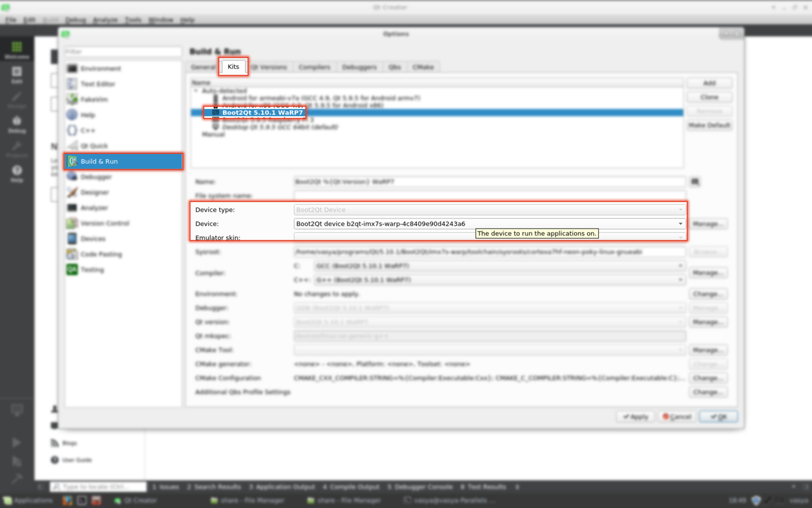This screenshot has height=508, width=812.
Task: Switch to the CMake tab
Action: [423, 67]
